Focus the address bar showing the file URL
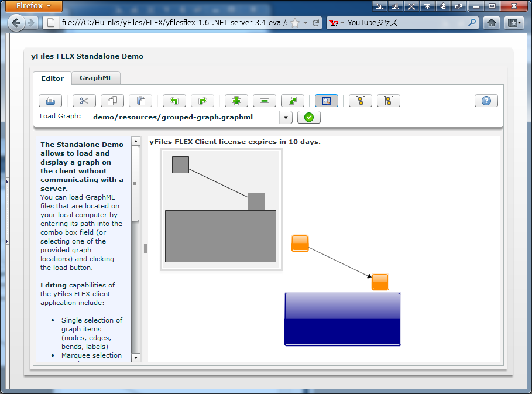The image size is (532, 394). click(x=174, y=23)
